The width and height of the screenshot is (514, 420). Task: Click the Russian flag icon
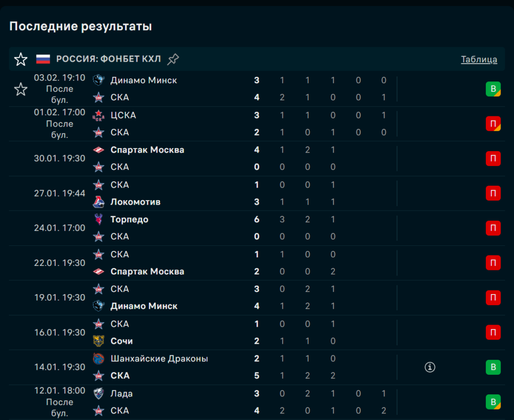tap(43, 59)
